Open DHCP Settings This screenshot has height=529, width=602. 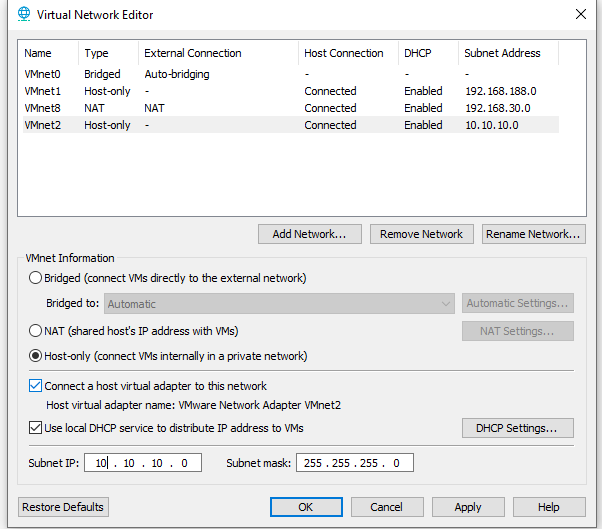[518, 428]
